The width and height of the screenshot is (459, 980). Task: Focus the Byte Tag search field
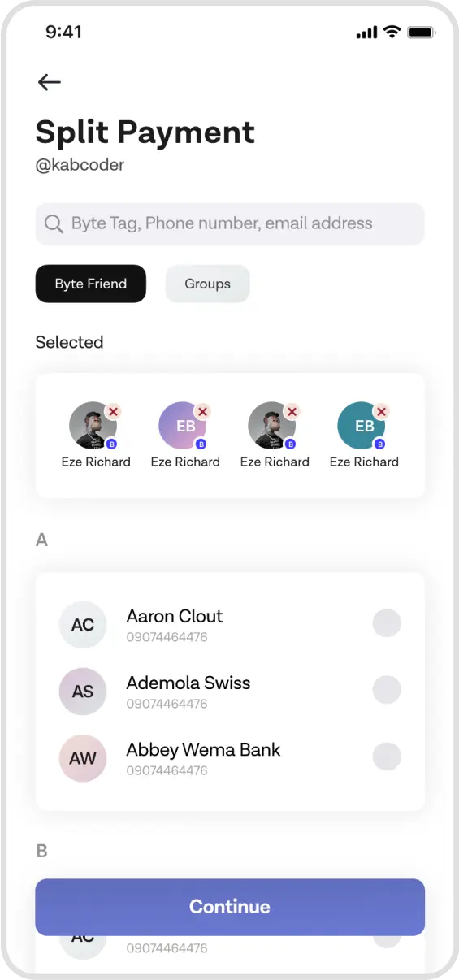pyautogui.click(x=230, y=224)
